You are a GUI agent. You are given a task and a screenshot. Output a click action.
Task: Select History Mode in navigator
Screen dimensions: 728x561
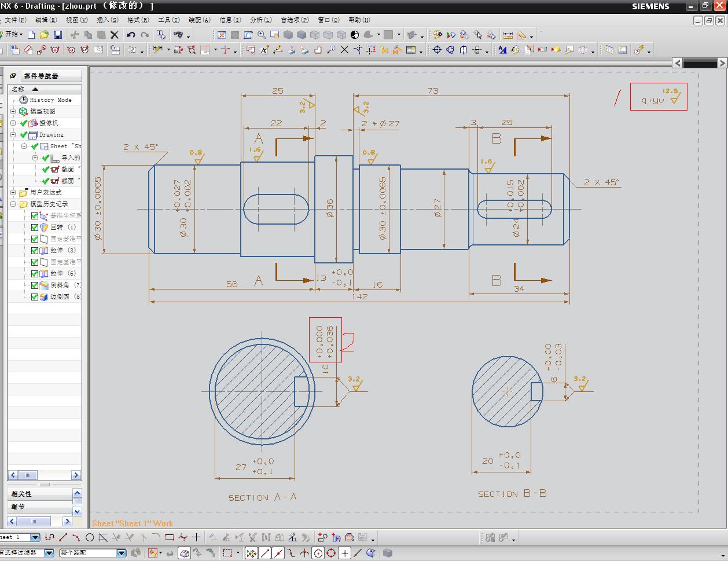[51, 100]
